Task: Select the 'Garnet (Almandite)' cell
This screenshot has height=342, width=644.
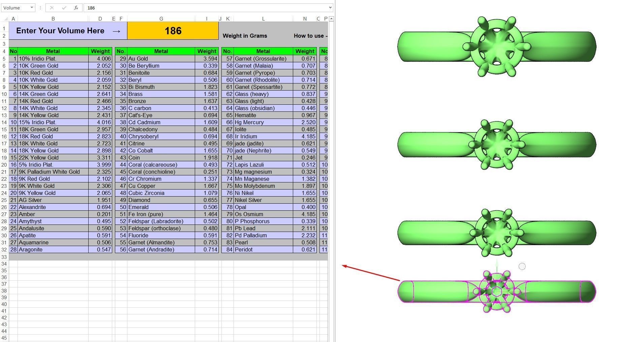Action: click(x=161, y=242)
